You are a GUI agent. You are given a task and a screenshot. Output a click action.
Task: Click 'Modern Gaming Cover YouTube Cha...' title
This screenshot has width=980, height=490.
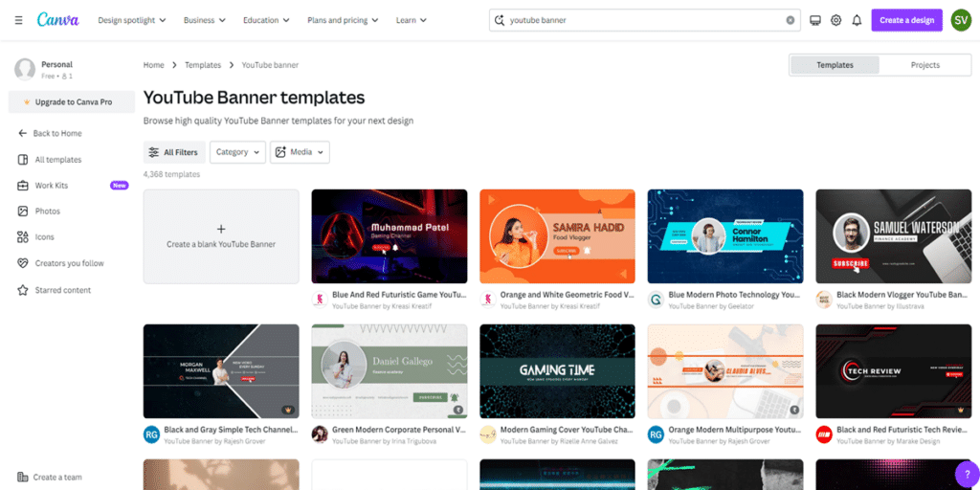click(x=567, y=430)
